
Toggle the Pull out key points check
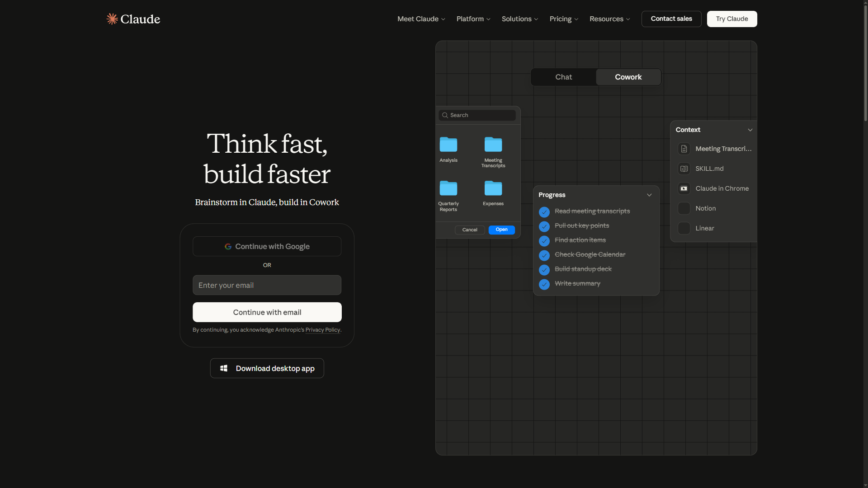click(544, 226)
